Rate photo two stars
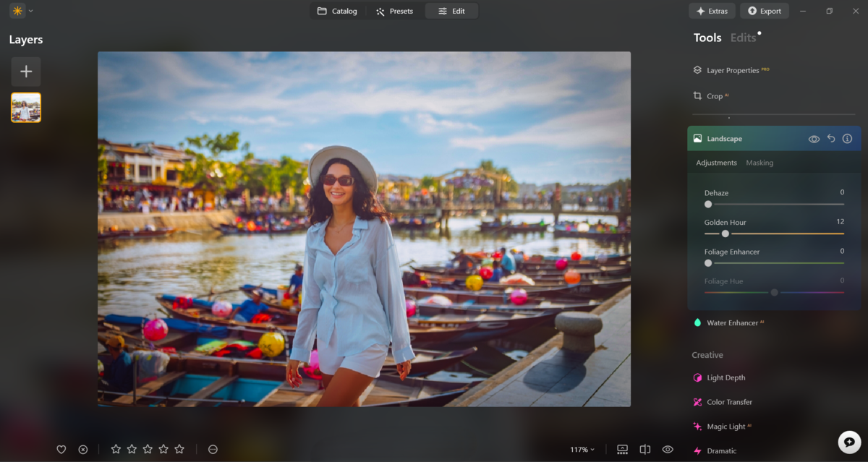Screen dimensions: 868x462 [x=132, y=449]
